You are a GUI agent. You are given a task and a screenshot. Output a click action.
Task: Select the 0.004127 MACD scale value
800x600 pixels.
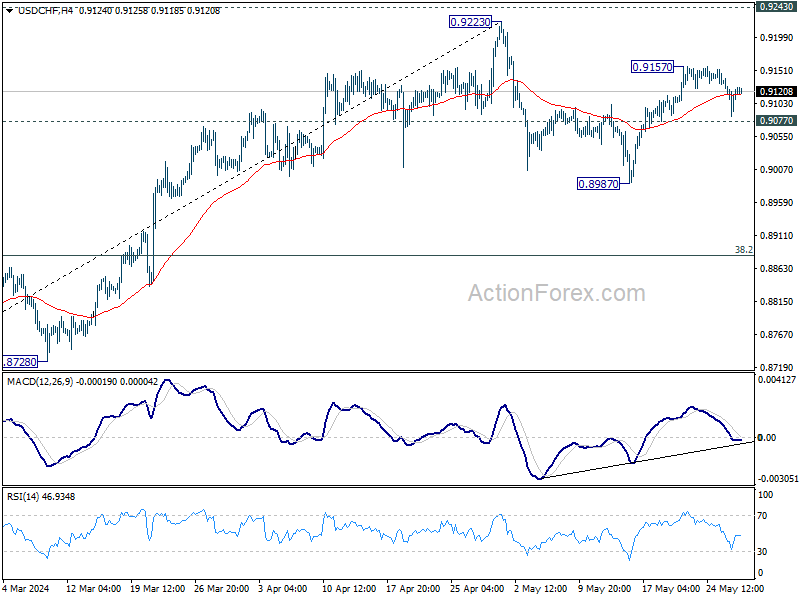click(777, 380)
